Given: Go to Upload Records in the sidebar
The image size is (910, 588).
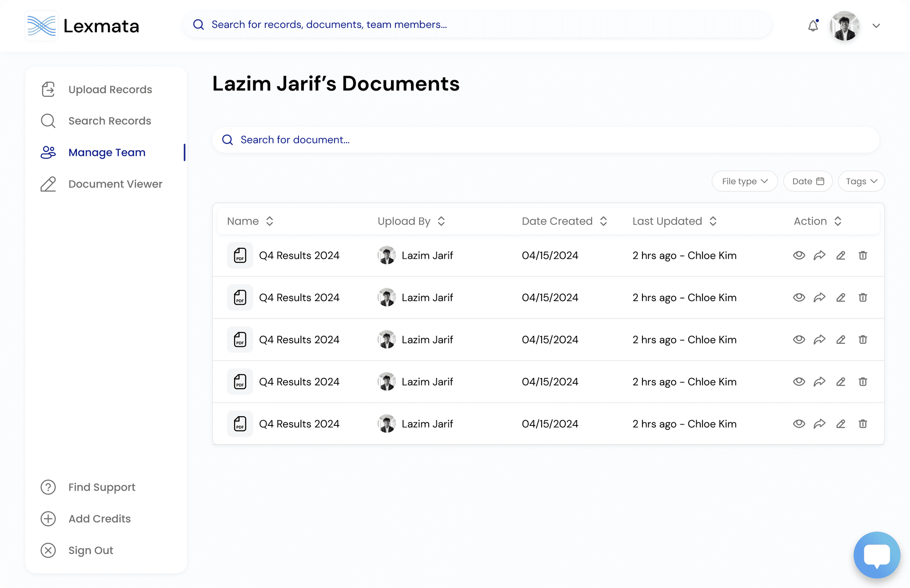Looking at the screenshot, I should click(x=110, y=90).
